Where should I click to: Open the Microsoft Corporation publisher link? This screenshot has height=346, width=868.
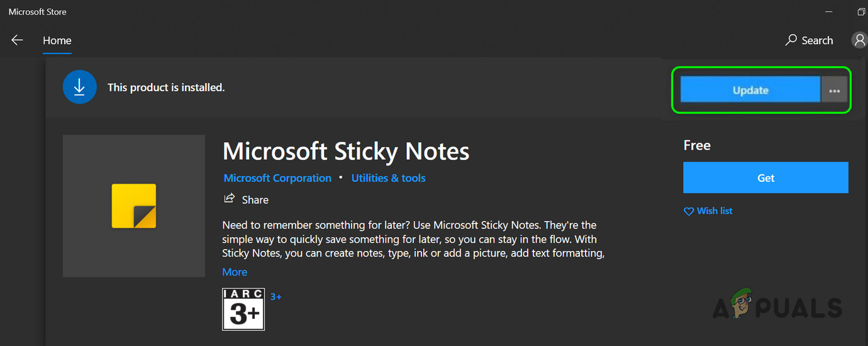click(x=277, y=178)
